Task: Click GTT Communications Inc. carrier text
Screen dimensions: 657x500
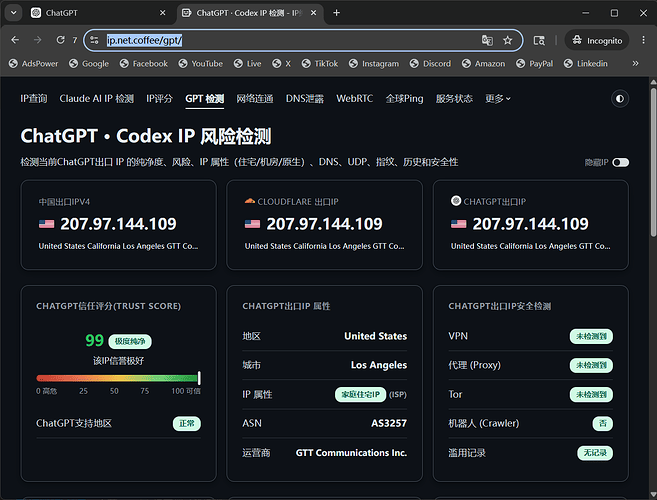Action: click(x=351, y=453)
